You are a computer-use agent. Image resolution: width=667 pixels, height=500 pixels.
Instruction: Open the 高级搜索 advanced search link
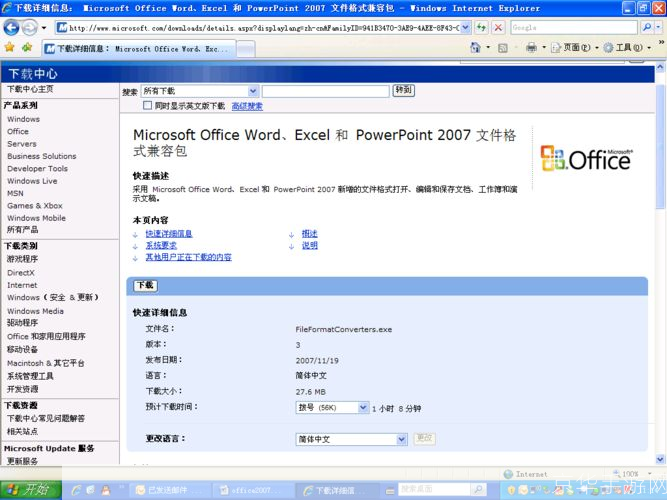247,106
